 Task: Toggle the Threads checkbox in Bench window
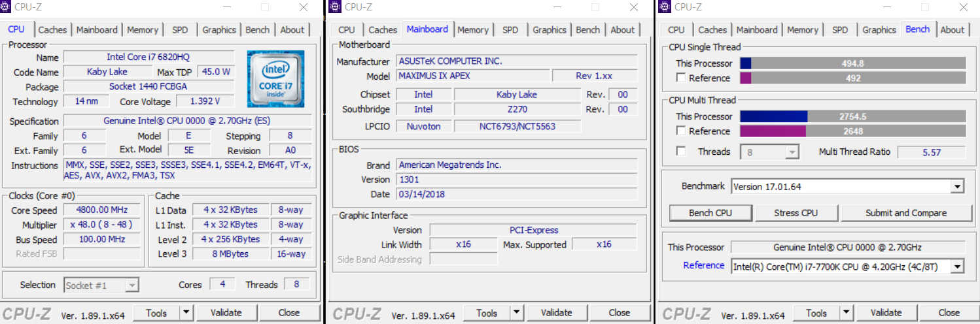(681, 152)
